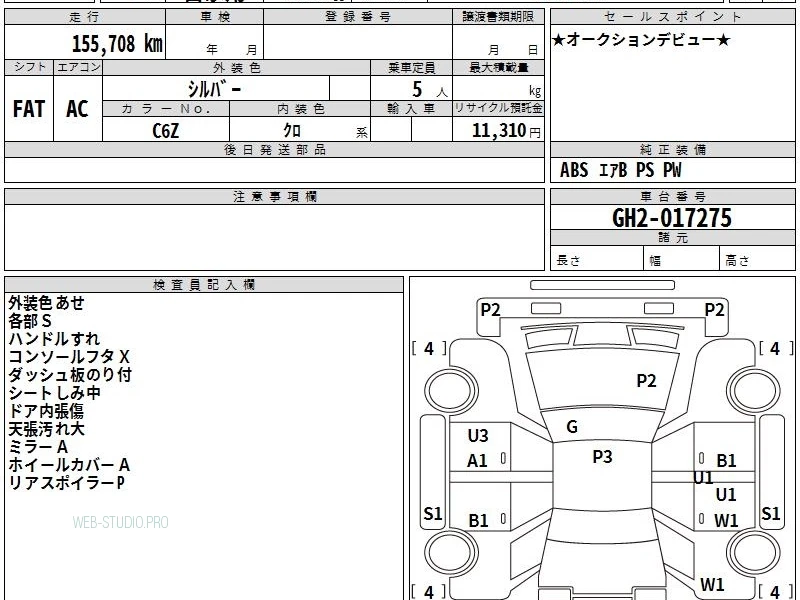This screenshot has height=600, width=800.
Task: Click inspector note リアスポイラーP
Action: point(66,483)
